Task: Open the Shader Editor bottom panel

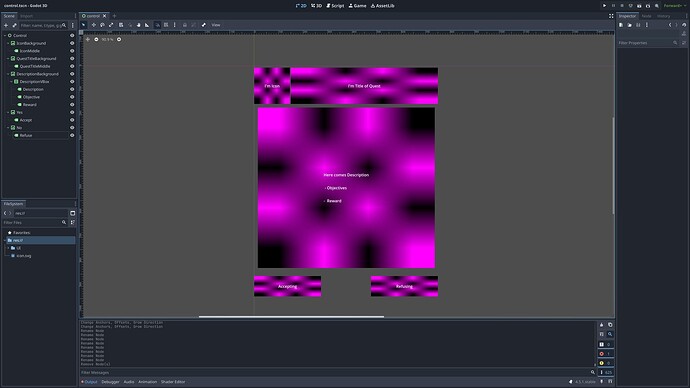Action: (x=173, y=382)
